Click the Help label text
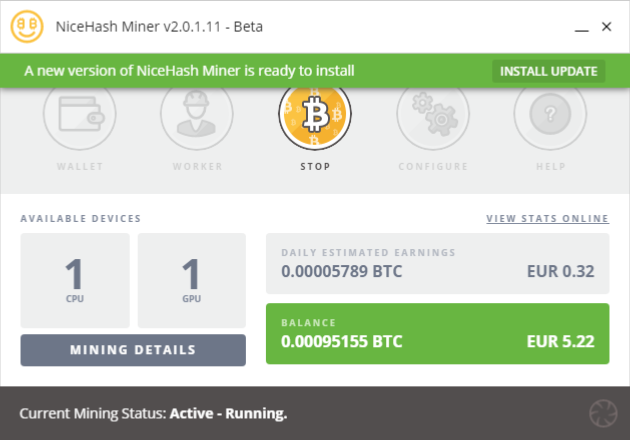The image size is (630, 440). (x=550, y=167)
